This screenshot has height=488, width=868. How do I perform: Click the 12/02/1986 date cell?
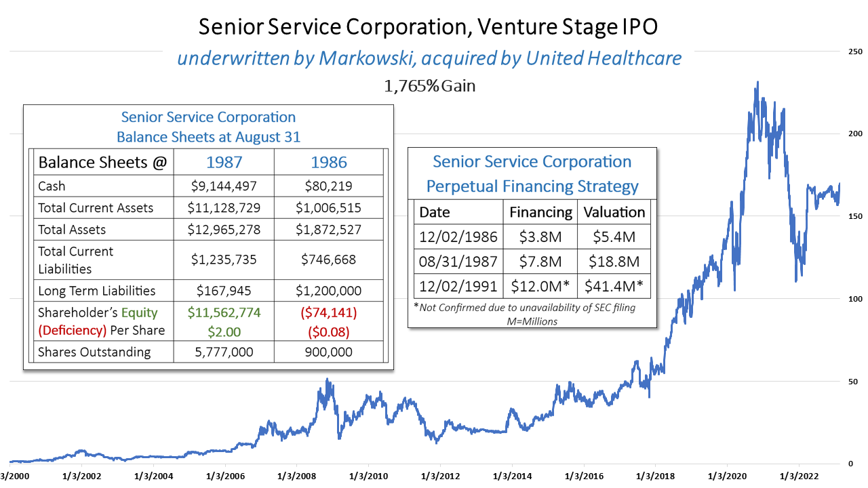click(458, 237)
